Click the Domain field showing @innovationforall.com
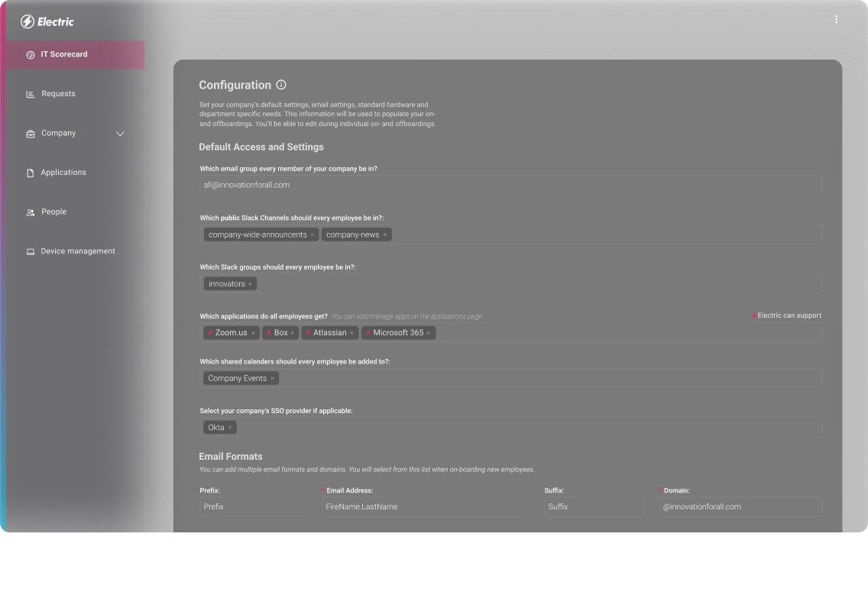Image resolution: width=868 pixels, height=598 pixels. click(740, 506)
